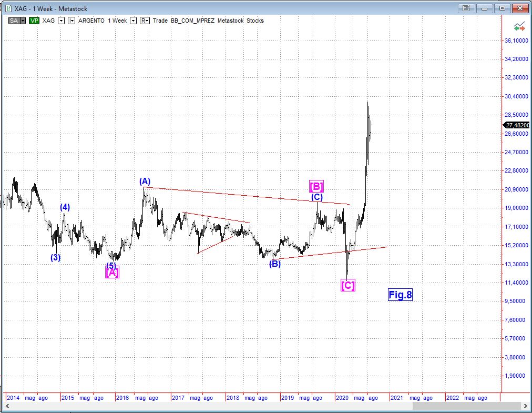Select the magenta [A] wave label
Image resolution: width=532 pixels, height=413 pixels.
click(112, 273)
